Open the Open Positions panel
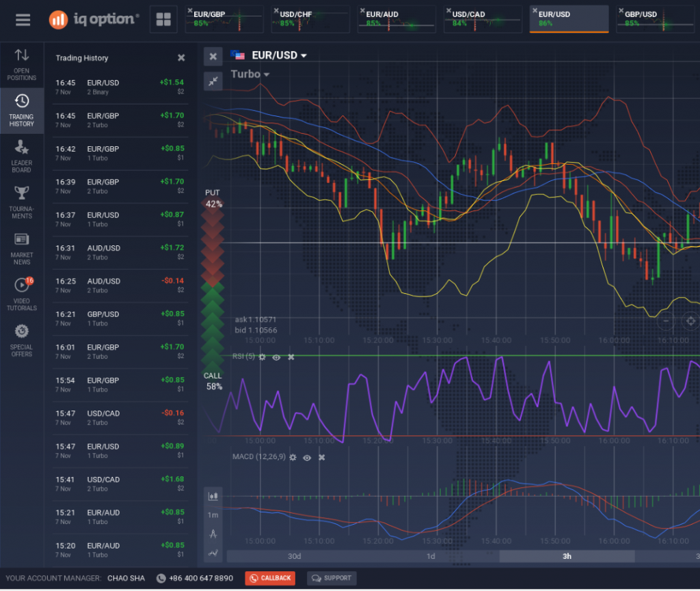 pyautogui.click(x=22, y=64)
